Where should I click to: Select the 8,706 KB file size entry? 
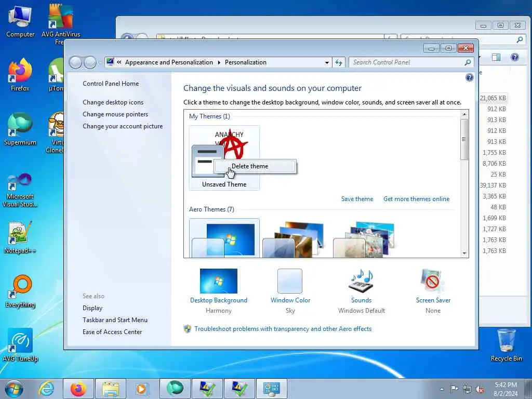495,164
